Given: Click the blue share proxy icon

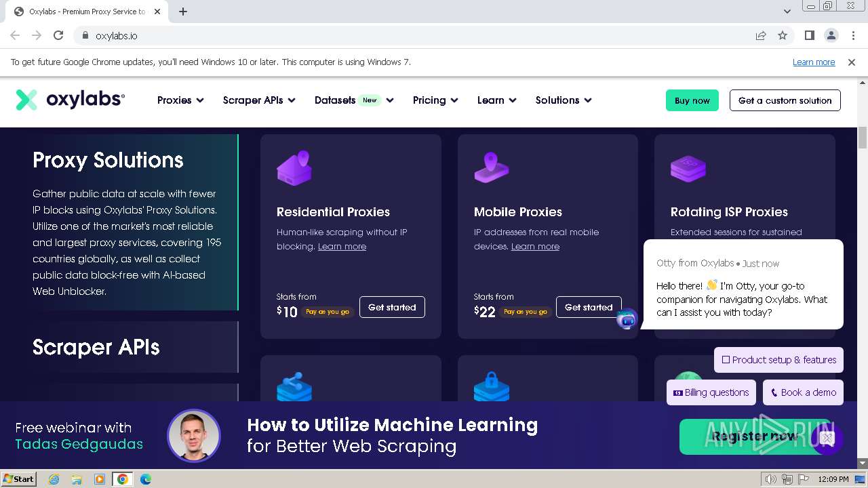Looking at the screenshot, I should (x=294, y=386).
